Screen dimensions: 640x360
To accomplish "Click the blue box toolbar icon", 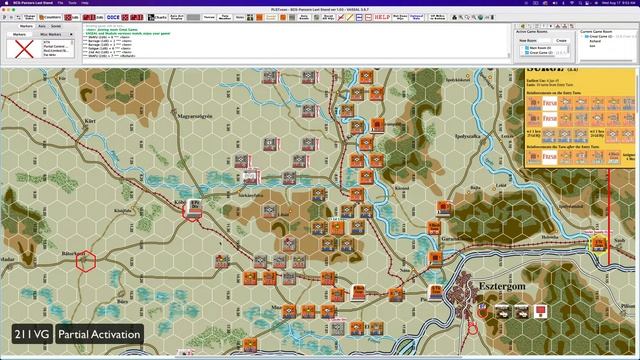I will [359, 17].
